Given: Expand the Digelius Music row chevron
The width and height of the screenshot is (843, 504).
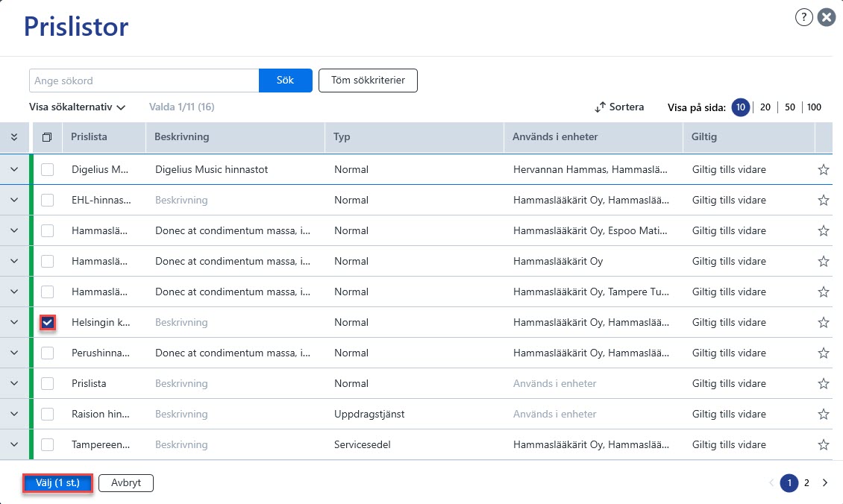Looking at the screenshot, I should [x=14, y=169].
